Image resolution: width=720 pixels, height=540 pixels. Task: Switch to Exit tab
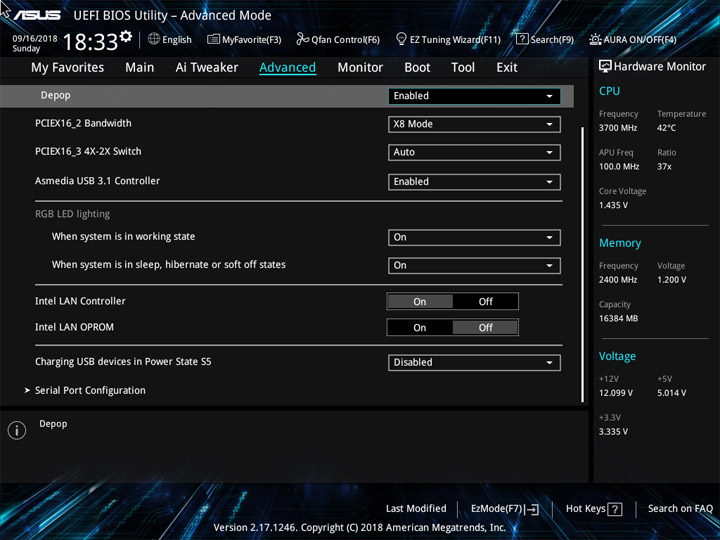click(507, 68)
